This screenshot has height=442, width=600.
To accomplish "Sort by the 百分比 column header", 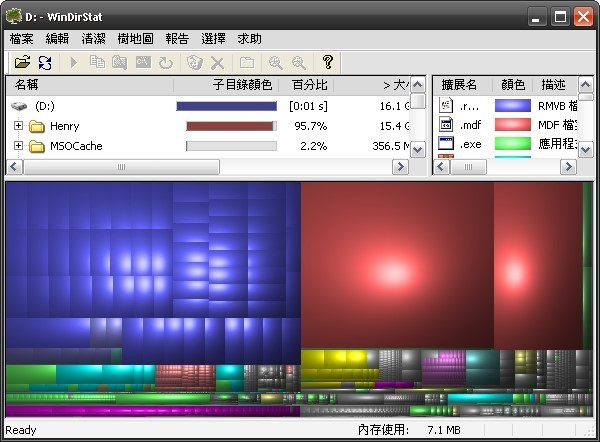I will [x=306, y=85].
